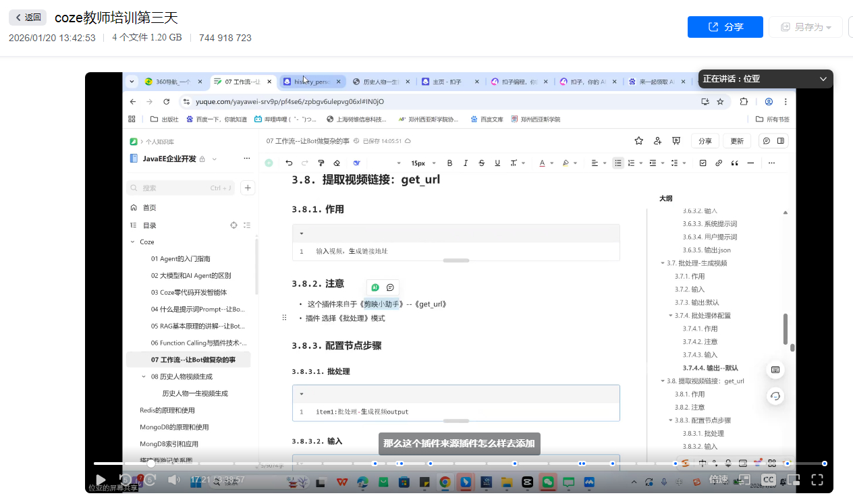Open the 另存为 dropdown

pyautogui.click(x=805, y=27)
